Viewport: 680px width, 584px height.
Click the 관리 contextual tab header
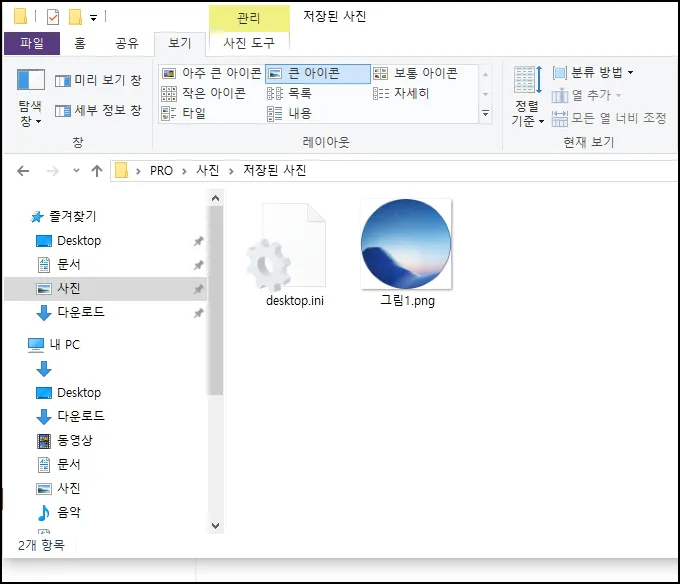(x=249, y=18)
